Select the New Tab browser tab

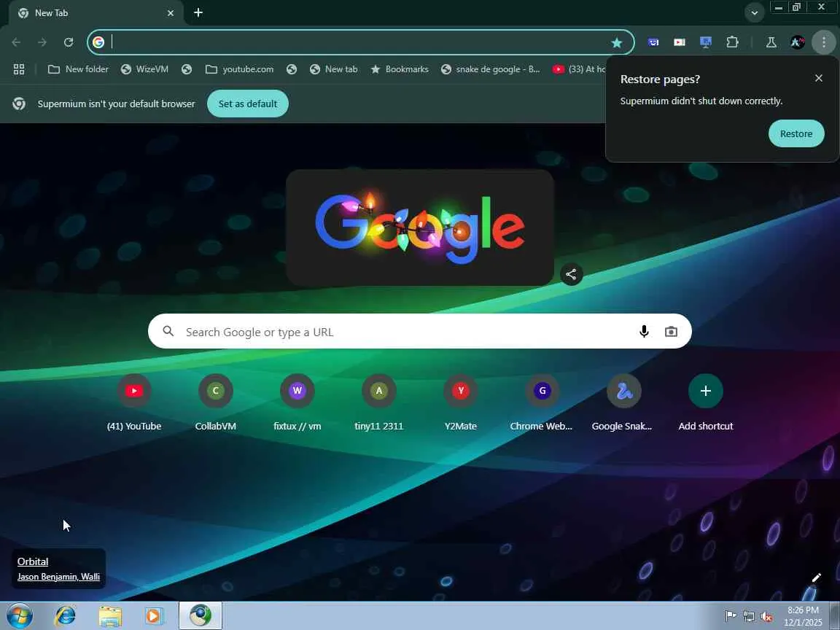coord(96,13)
